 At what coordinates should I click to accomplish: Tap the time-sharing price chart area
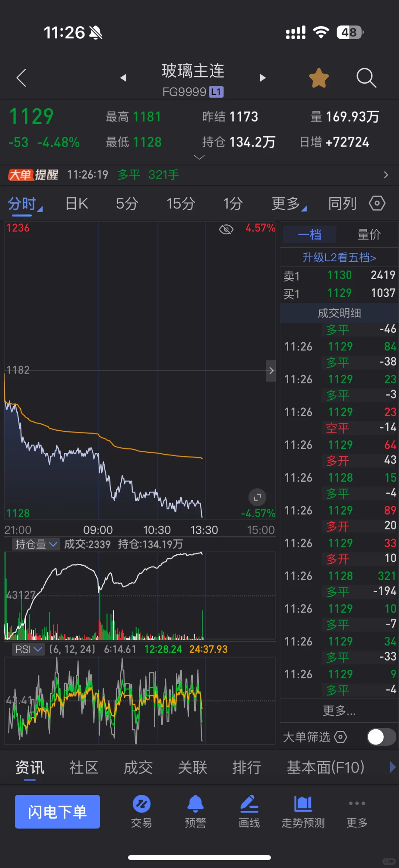(140, 370)
